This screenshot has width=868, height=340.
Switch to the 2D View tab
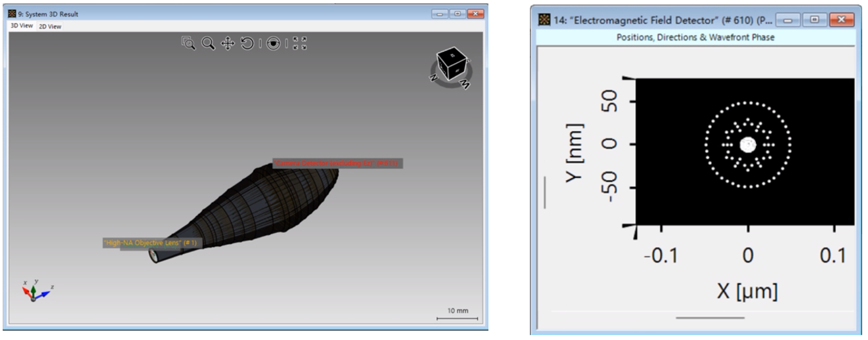[x=50, y=26]
